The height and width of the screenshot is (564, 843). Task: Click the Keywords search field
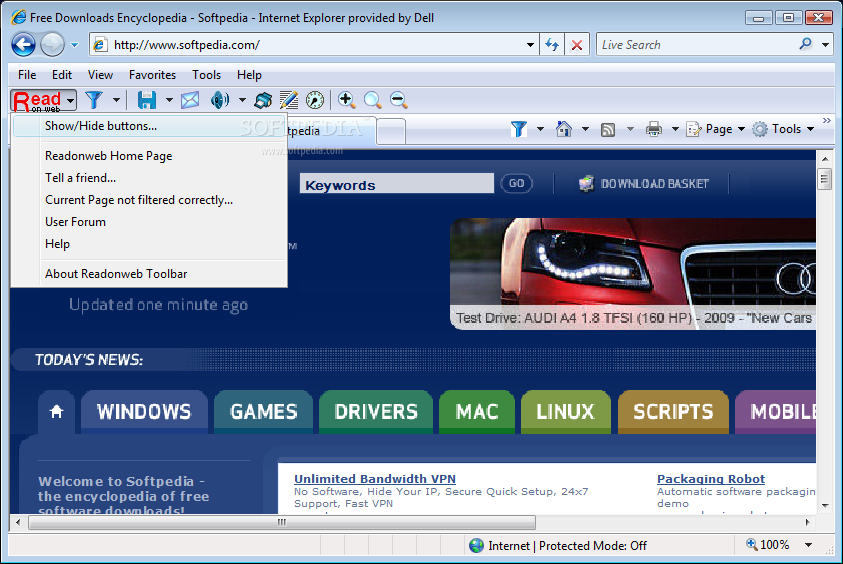coord(397,184)
